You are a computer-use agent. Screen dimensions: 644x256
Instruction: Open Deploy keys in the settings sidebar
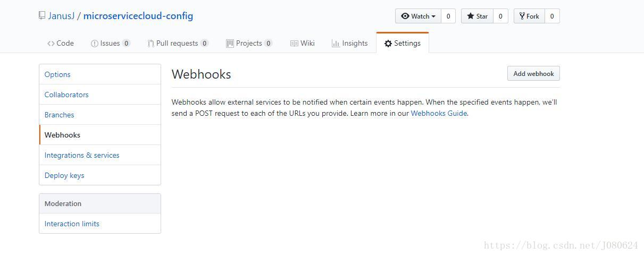click(100, 175)
